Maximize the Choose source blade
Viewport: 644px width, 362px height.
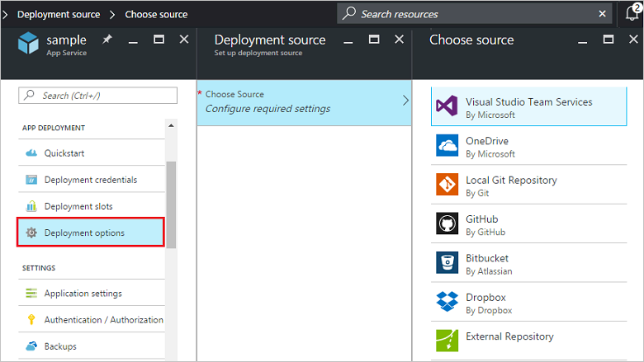pyautogui.click(x=608, y=39)
